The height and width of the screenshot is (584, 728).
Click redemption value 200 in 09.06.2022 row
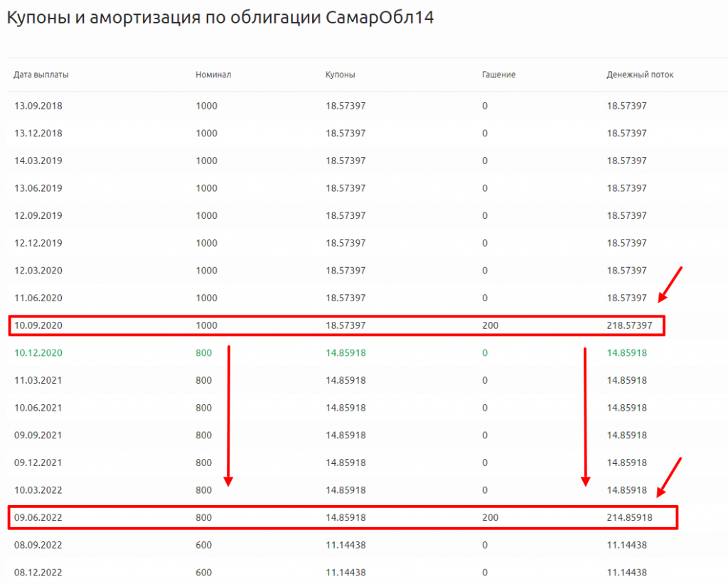click(490, 518)
